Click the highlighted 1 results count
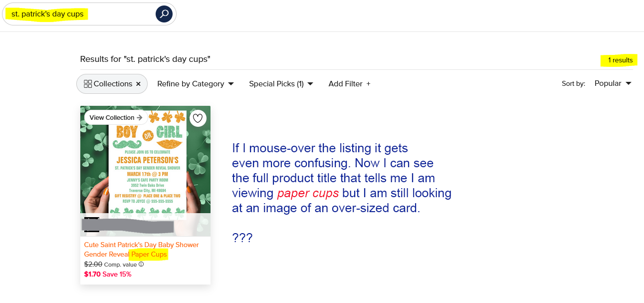This screenshot has height=303, width=644. (x=620, y=60)
